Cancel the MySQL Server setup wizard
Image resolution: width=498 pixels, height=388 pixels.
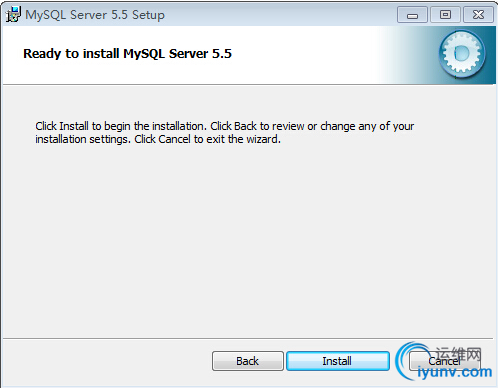(444, 361)
